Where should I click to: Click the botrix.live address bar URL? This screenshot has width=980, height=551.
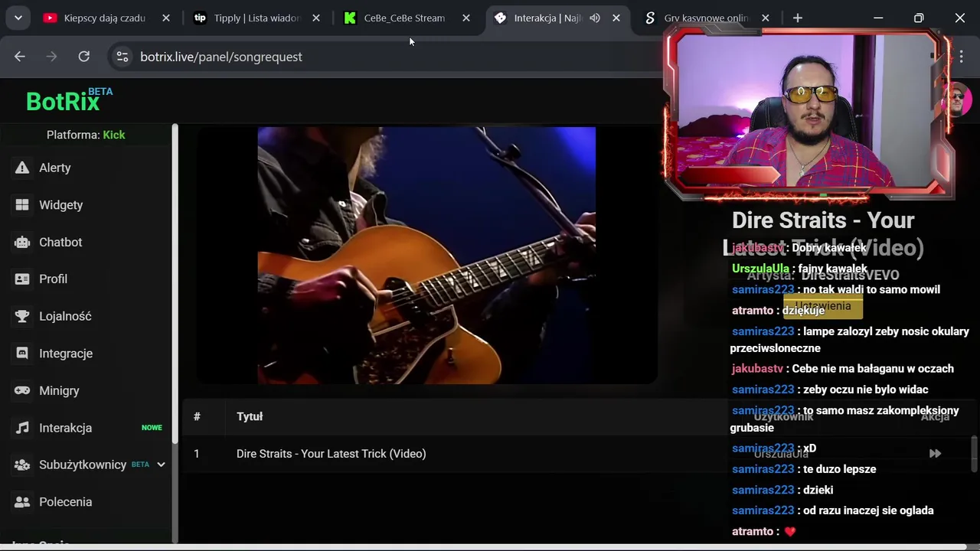tap(221, 57)
